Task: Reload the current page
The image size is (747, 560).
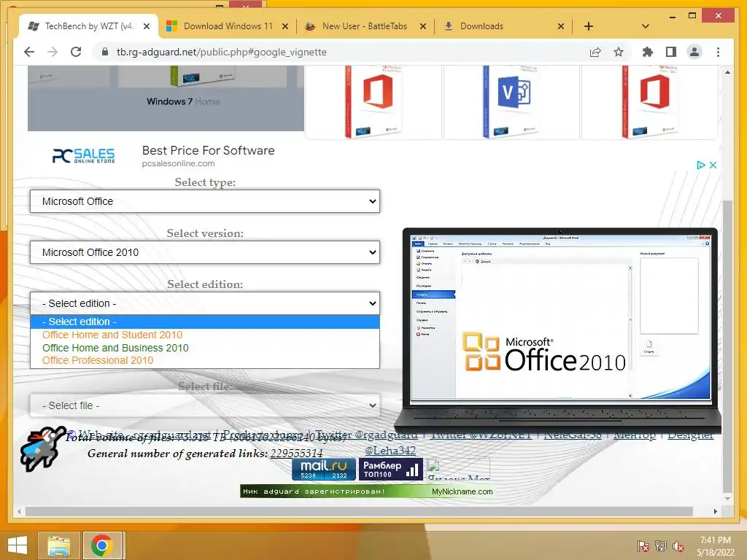Action: pos(76,52)
